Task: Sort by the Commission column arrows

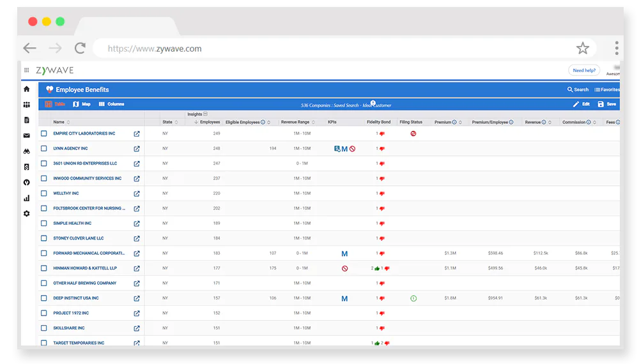Action: click(595, 122)
